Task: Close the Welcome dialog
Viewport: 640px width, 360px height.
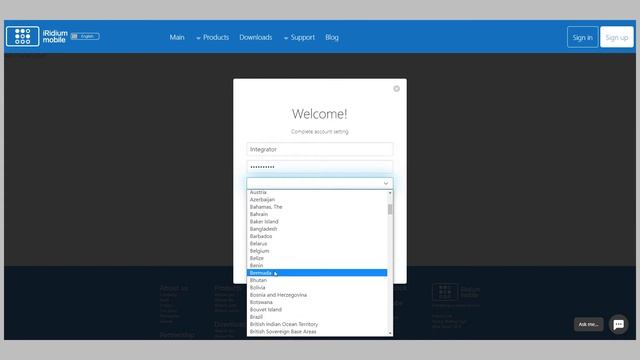Action: pyautogui.click(x=396, y=89)
